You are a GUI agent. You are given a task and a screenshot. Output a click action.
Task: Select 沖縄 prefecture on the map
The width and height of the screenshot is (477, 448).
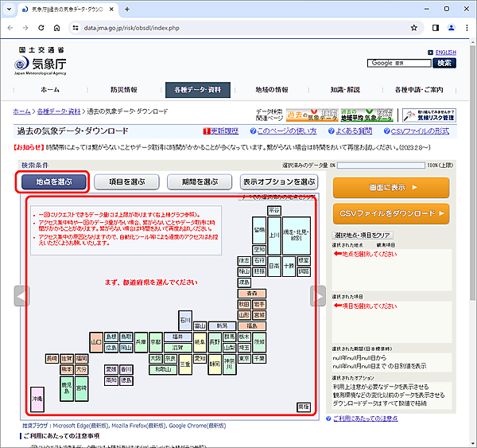click(x=37, y=399)
